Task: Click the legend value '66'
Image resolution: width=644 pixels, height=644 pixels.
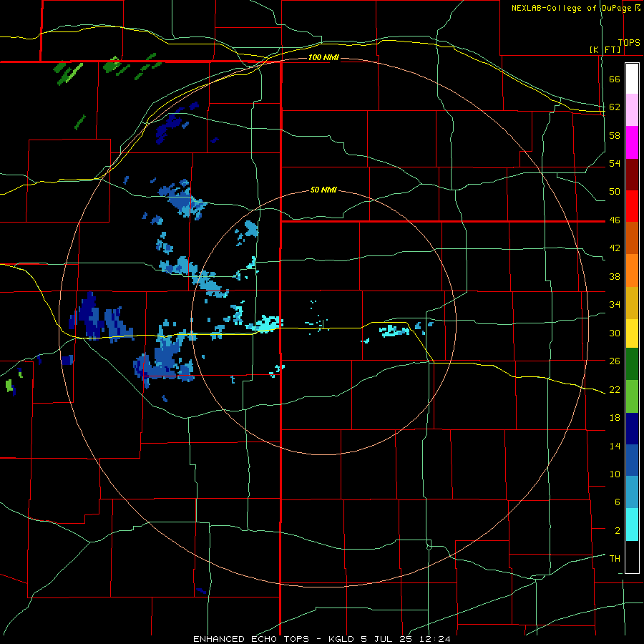Action: 615,79
